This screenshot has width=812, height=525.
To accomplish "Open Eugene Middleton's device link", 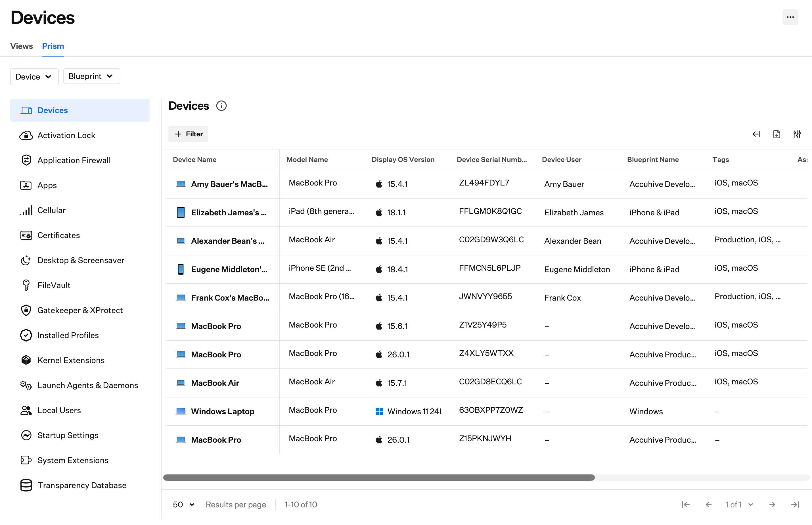I will [229, 270].
